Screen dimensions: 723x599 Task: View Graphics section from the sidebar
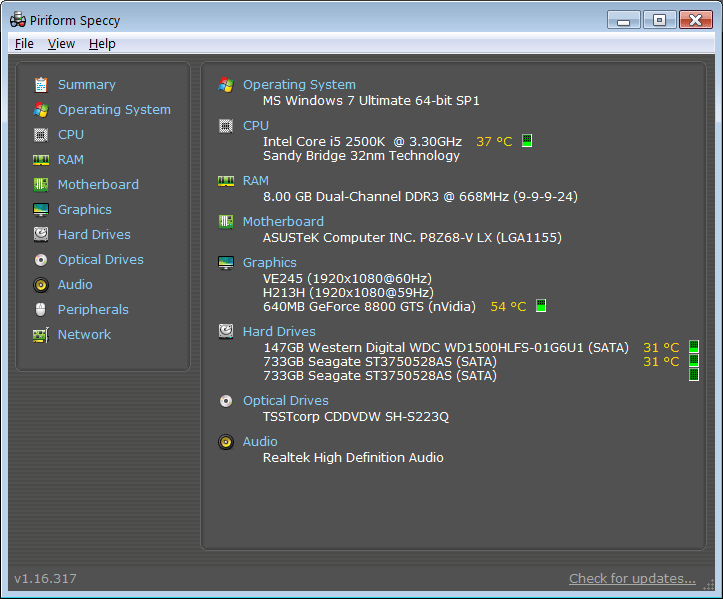click(x=84, y=210)
